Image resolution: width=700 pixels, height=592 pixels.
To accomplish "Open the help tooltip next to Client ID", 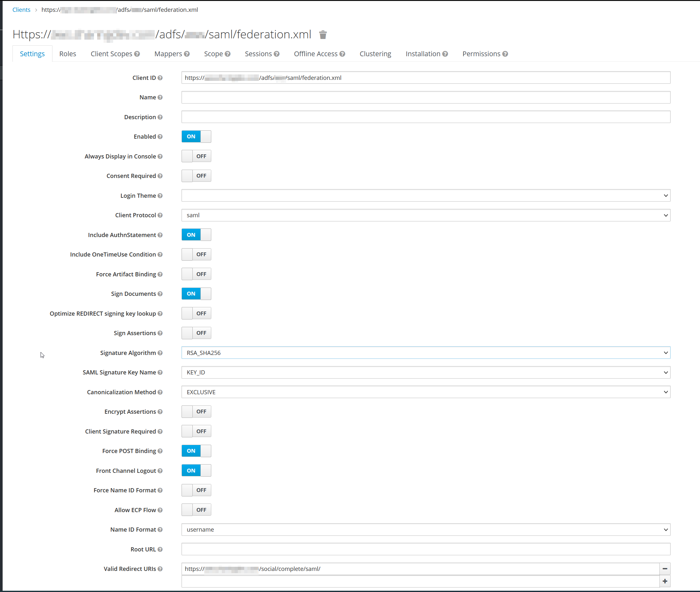I will point(160,78).
